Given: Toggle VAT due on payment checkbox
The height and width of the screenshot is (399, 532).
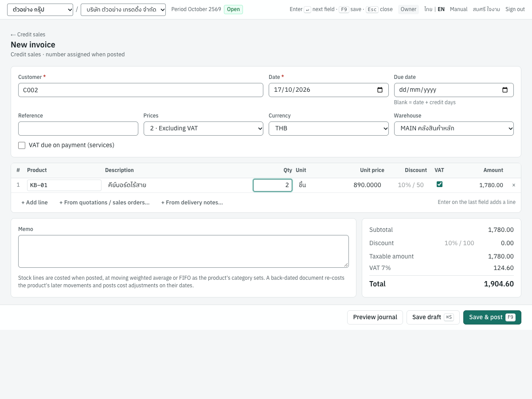Looking at the screenshot, I should [x=22, y=145].
